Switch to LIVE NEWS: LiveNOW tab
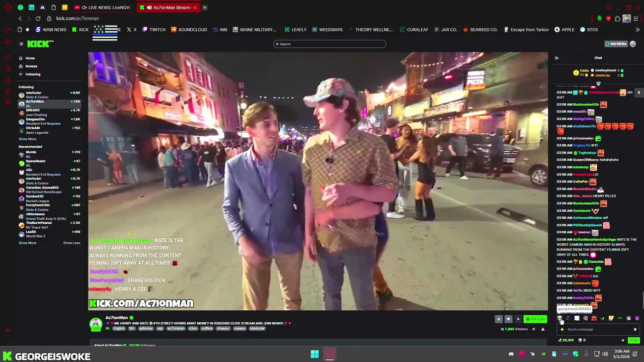The image size is (644, 362). pos(104,8)
